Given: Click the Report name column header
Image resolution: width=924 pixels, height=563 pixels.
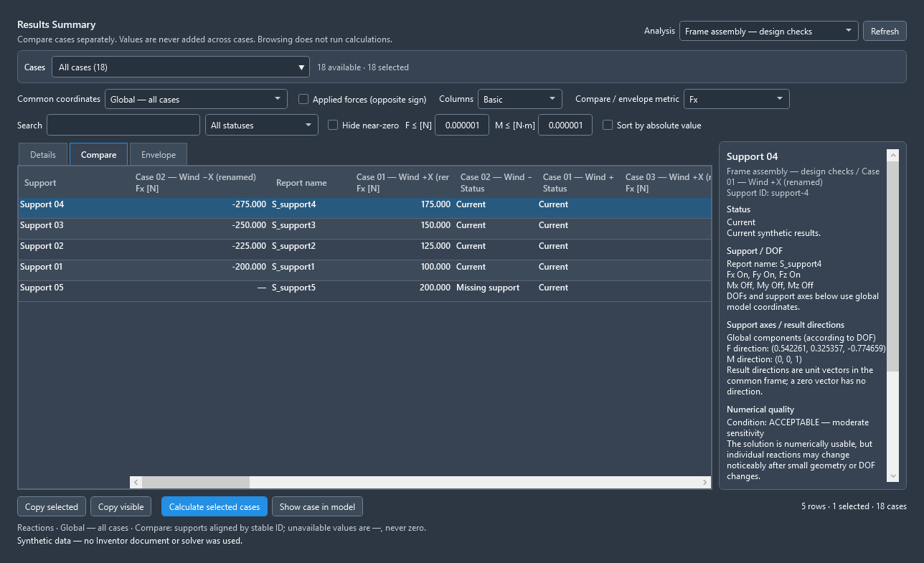Looking at the screenshot, I should click(x=311, y=182).
